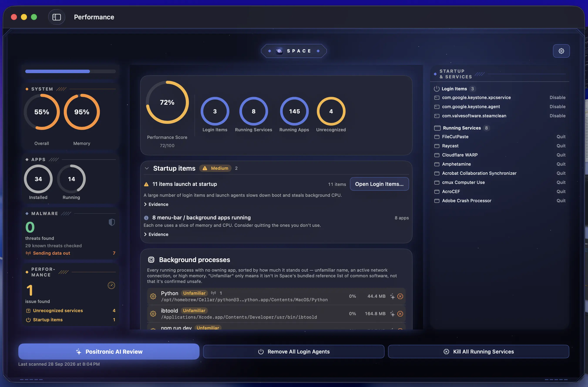Click the Unrecognized ring showing 4
Screen dimensions: 588x387
coord(331,111)
